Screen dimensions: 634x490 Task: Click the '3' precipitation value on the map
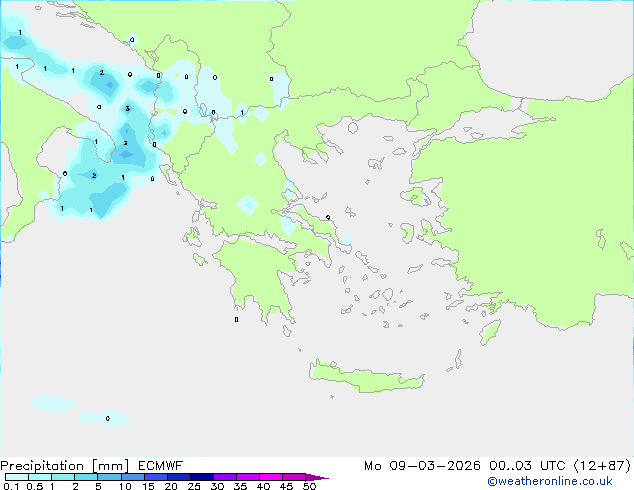(127, 108)
